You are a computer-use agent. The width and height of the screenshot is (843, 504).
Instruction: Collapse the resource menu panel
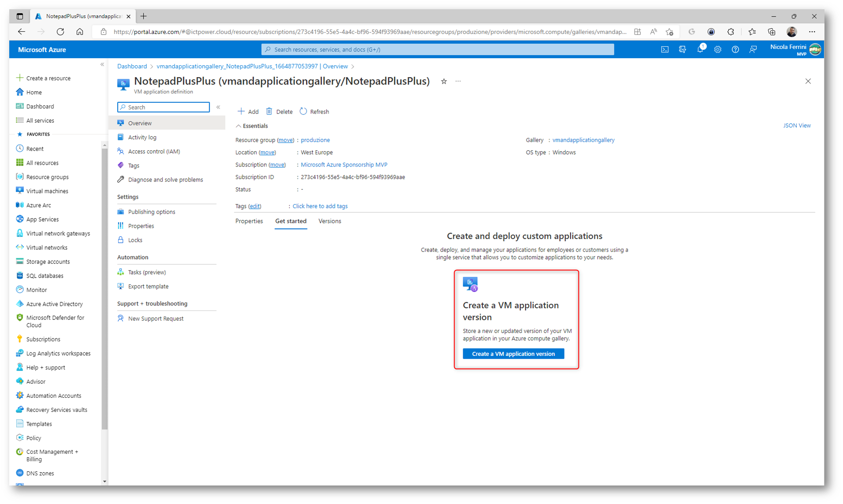[x=218, y=107]
